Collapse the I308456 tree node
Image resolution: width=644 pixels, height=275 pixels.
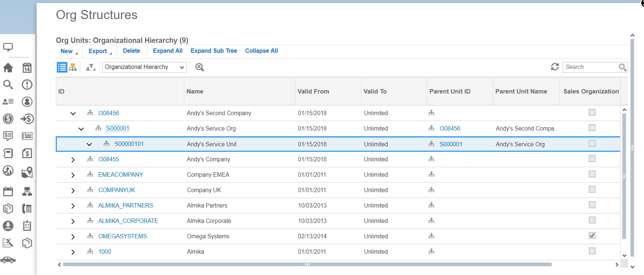[x=73, y=113]
